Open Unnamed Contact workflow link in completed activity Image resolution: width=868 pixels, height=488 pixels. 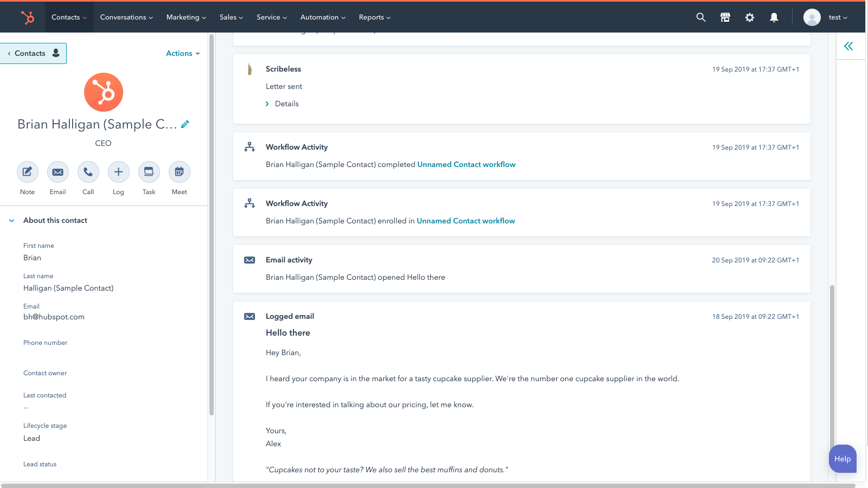tap(466, 164)
